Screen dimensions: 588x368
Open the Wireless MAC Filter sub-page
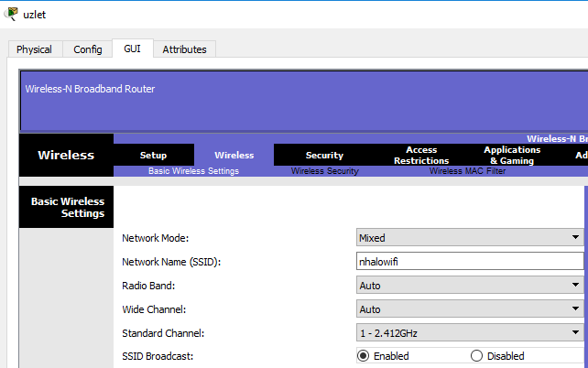tap(467, 171)
